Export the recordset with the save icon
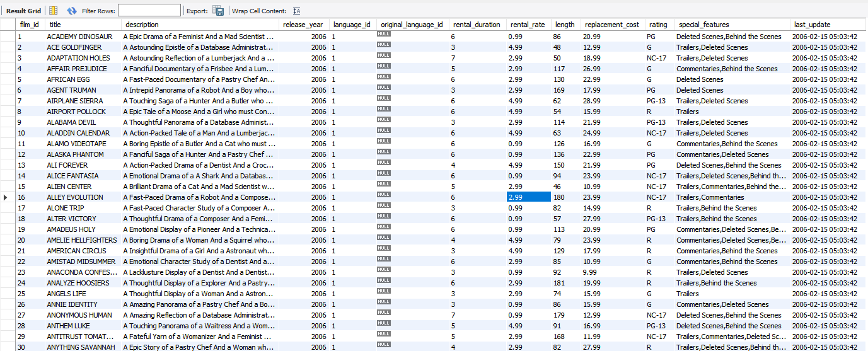The height and width of the screenshot is (351, 868). click(x=218, y=11)
